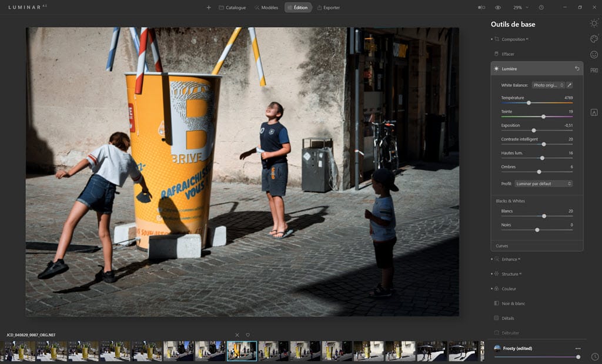The image size is (602, 364).
Task: Click the Outils de base heading
Action: [x=513, y=24]
